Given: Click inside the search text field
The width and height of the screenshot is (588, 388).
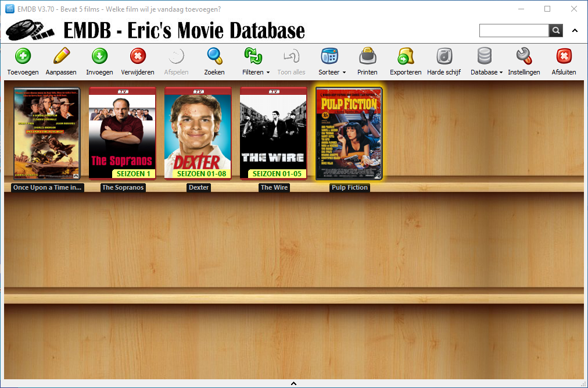Looking at the screenshot, I should [514, 31].
